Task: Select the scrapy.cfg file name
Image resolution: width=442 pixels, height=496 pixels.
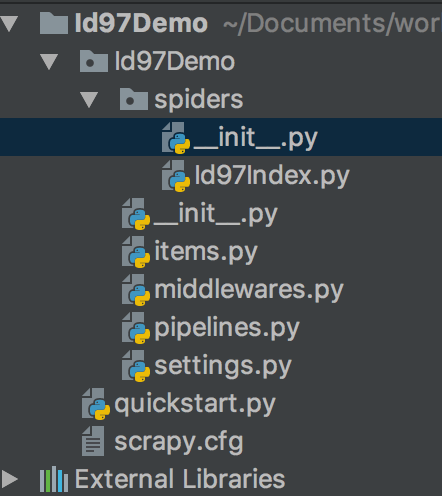Action: [x=179, y=442]
